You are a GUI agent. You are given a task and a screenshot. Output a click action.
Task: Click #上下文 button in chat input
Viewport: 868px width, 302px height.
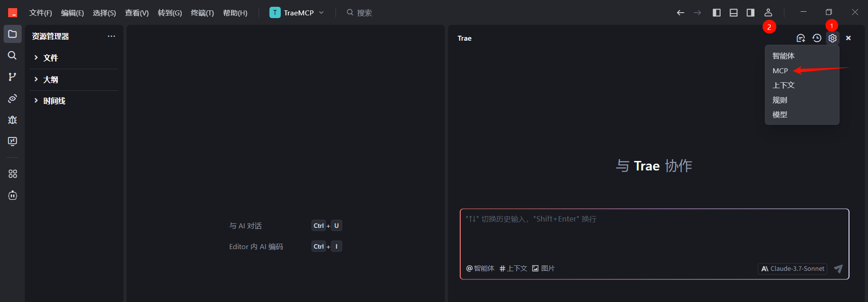click(514, 269)
